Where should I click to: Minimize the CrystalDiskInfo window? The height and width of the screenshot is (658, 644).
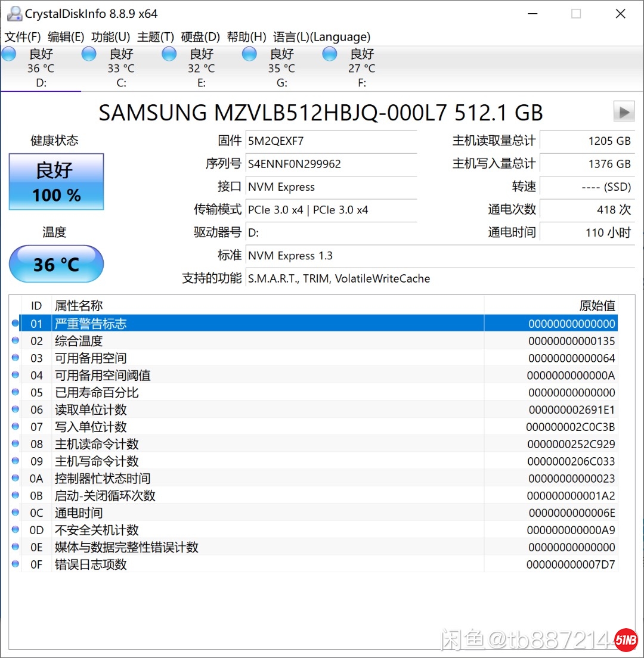click(532, 14)
